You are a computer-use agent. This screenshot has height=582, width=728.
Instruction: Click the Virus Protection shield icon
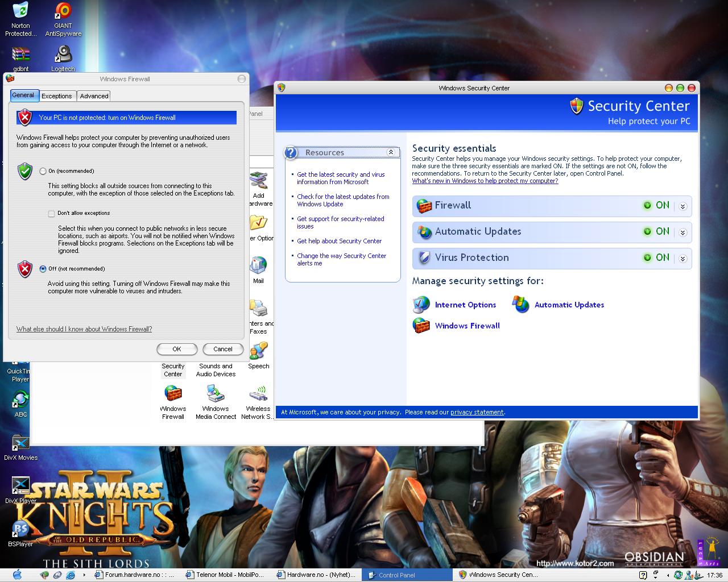click(424, 258)
